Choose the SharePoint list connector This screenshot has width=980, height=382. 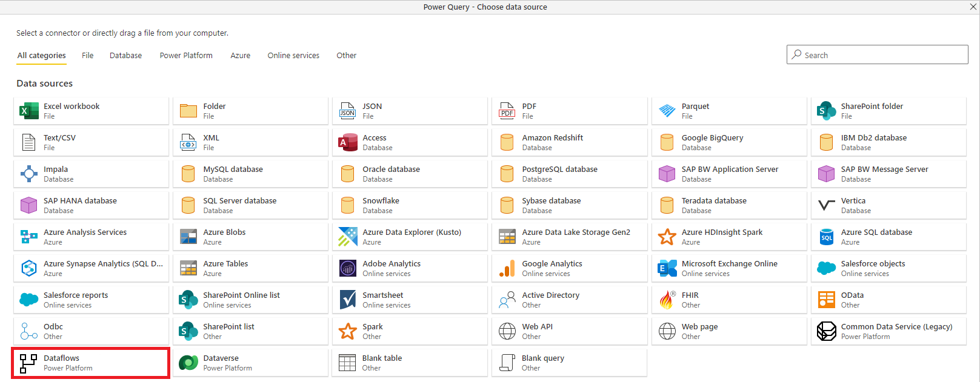click(250, 331)
